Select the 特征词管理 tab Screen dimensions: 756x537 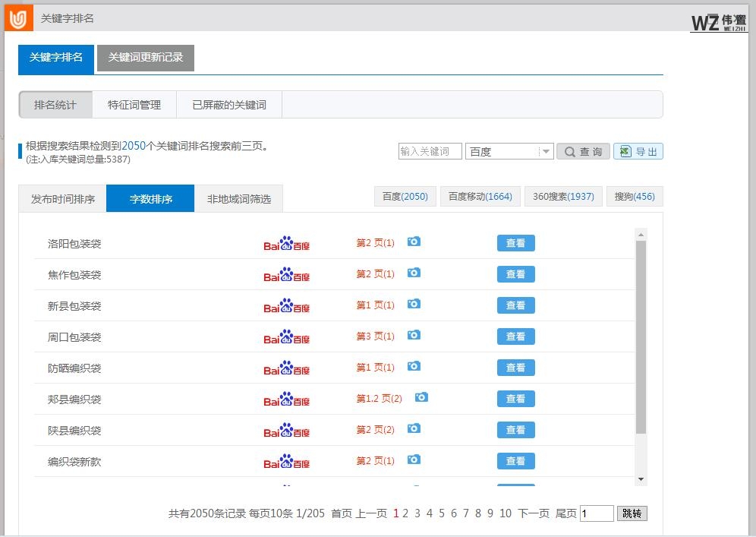(134, 105)
